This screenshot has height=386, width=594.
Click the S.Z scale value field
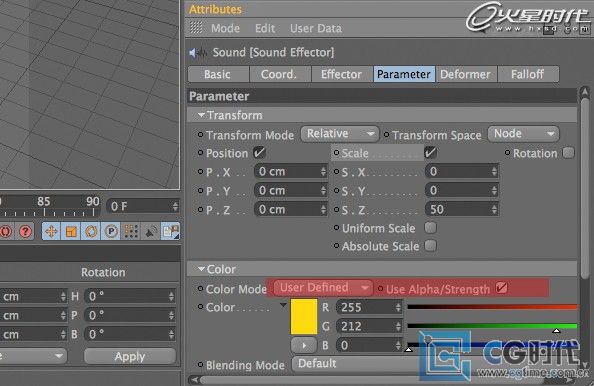point(461,209)
